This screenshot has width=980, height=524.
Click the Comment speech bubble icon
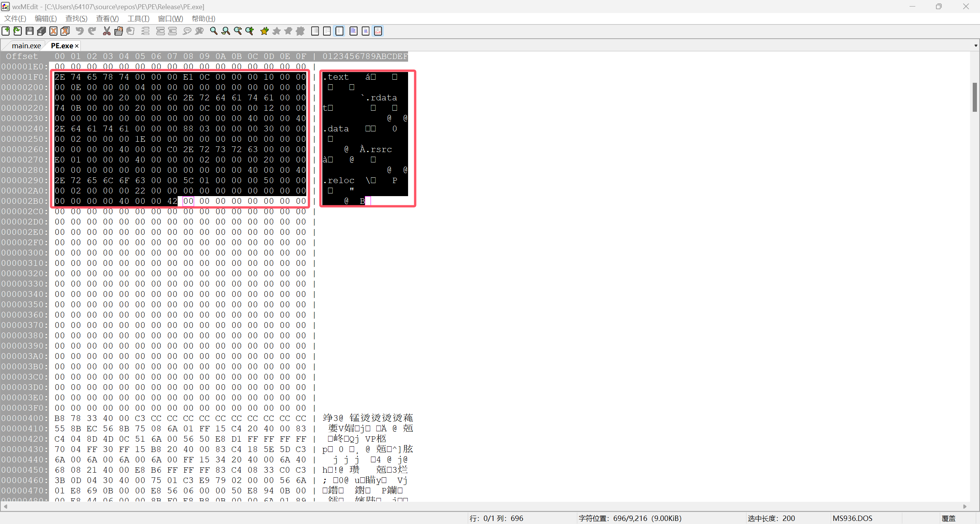tap(187, 31)
